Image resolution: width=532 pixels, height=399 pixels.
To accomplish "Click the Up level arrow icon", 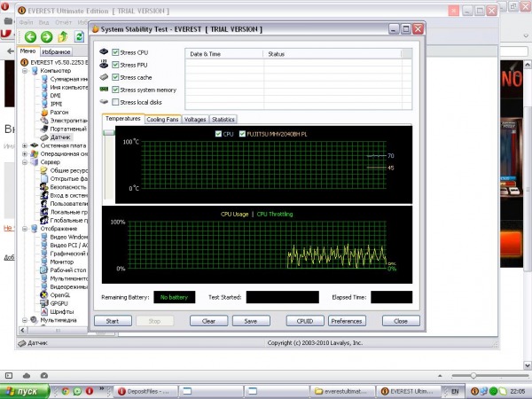I will [x=63, y=36].
